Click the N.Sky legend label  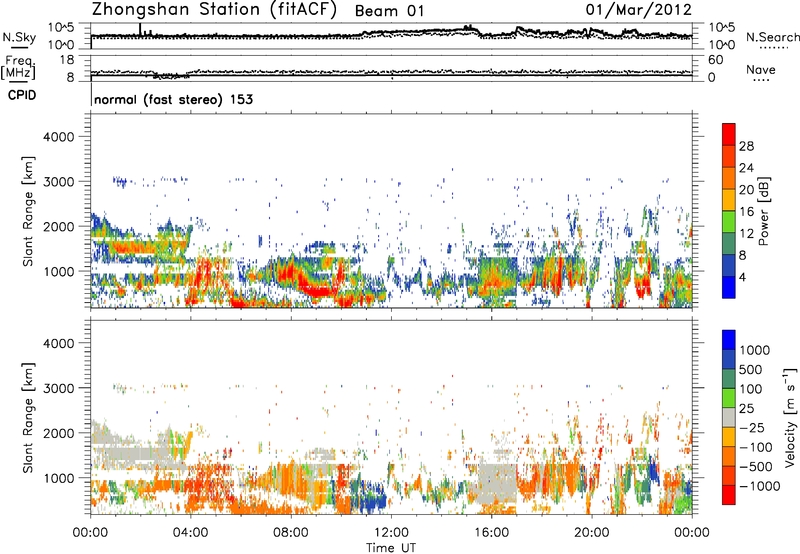[19, 37]
